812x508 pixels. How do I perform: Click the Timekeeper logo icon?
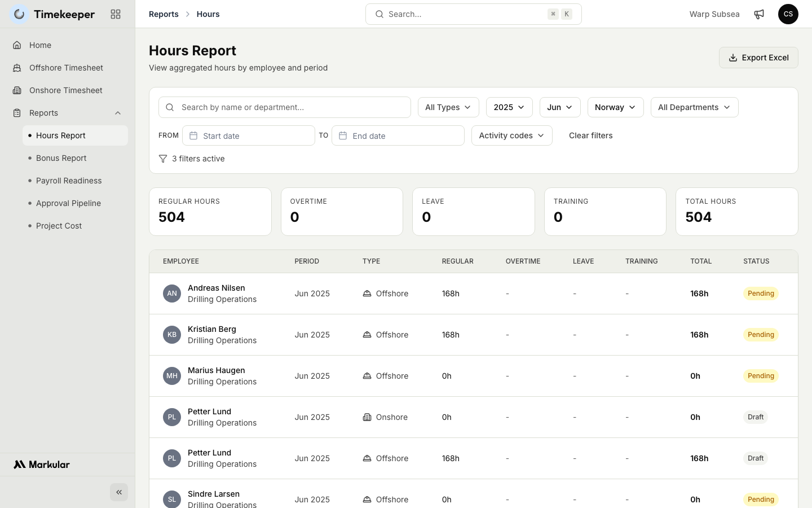point(19,14)
